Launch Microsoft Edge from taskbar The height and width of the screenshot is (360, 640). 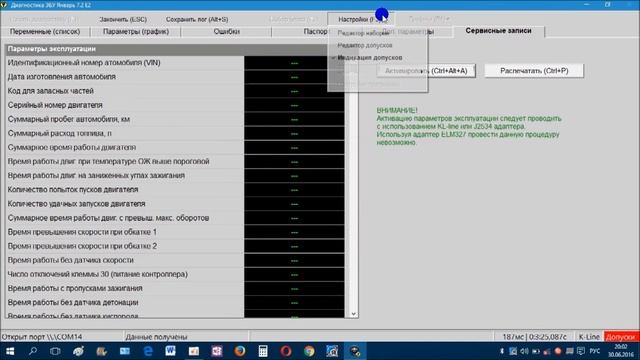coord(148,351)
